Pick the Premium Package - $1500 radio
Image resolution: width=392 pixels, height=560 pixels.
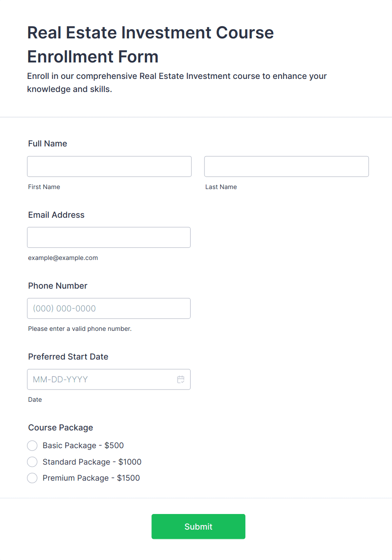[x=32, y=478]
